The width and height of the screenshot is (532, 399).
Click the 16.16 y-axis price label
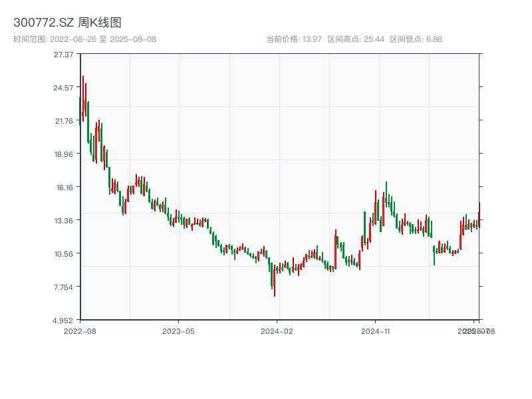pyautogui.click(x=64, y=187)
